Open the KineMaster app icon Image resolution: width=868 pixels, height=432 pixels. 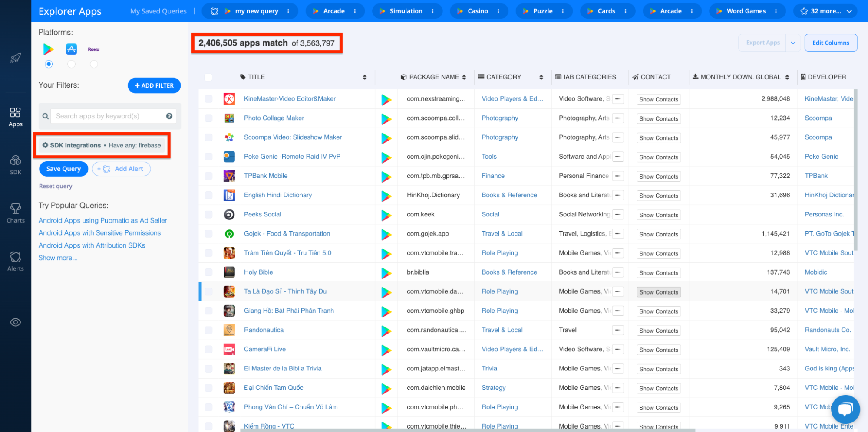pyautogui.click(x=229, y=99)
